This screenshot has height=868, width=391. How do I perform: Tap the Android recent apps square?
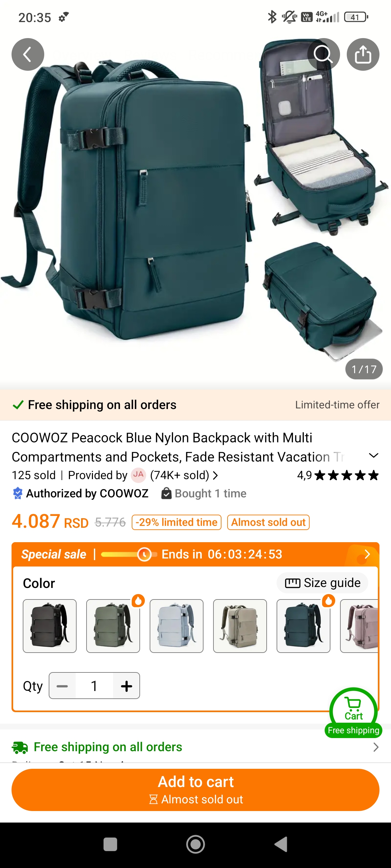click(110, 844)
